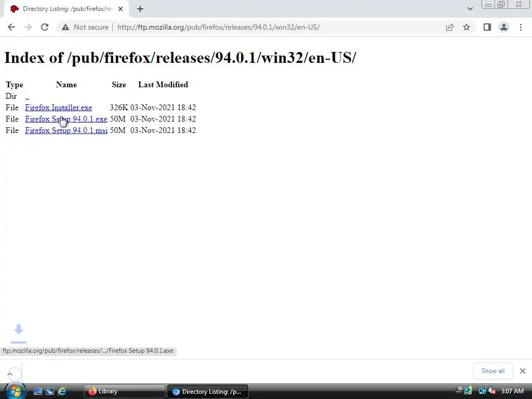Click the Show all downloads button
The image size is (532, 399).
pyautogui.click(x=493, y=371)
